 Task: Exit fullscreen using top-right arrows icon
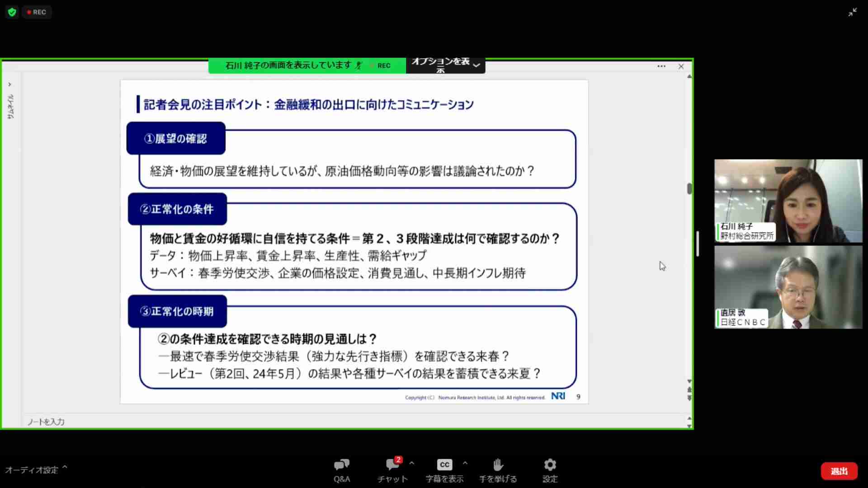pyautogui.click(x=853, y=12)
